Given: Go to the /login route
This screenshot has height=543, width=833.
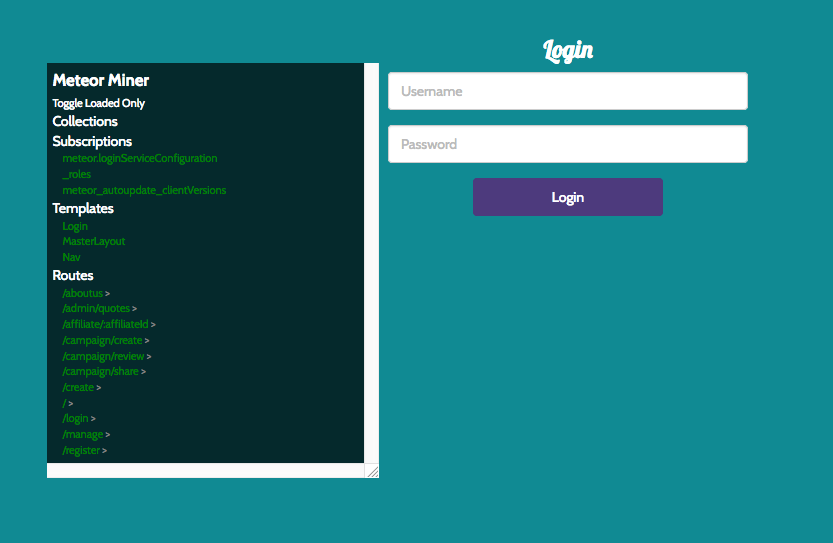Looking at the screenshot, I should click(75, 418).
